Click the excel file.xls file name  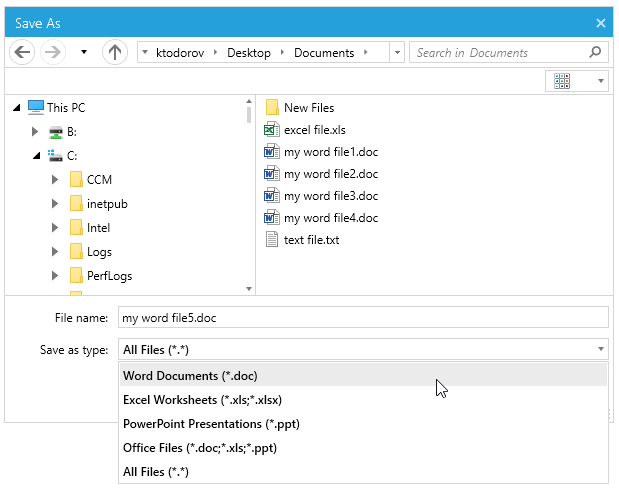point(315,130)
